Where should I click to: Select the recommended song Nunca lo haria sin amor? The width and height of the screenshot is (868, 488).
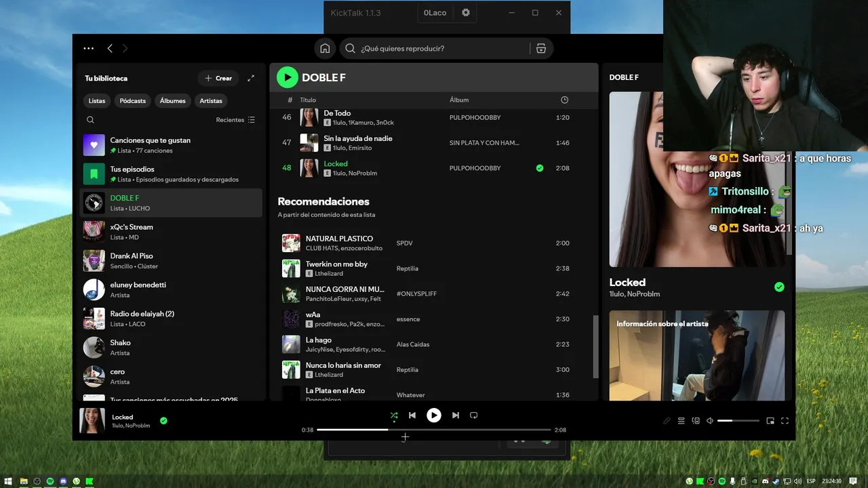(x=433, y=369)
